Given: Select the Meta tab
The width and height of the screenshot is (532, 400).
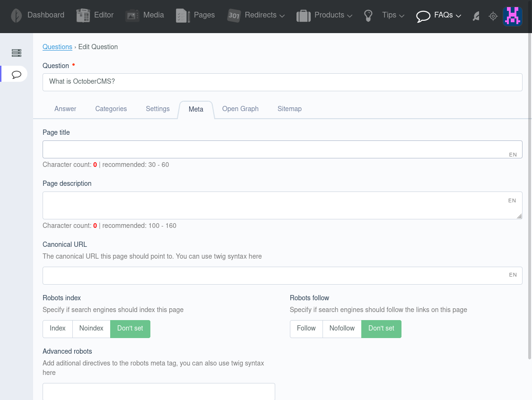Looking at the screenshot, I should (196, 109).
